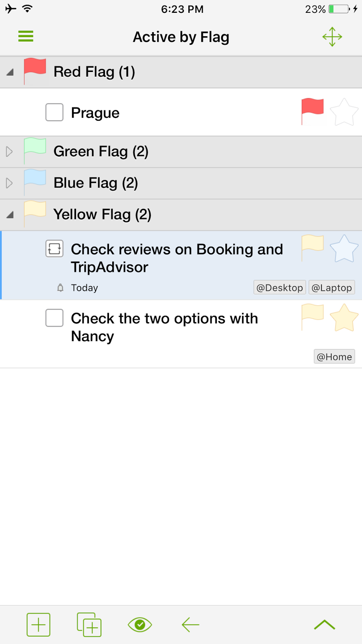Tap the yellow flag on the Nancy task
The width and height of the screenshot is (362, 644).
(x=313, y=317)
